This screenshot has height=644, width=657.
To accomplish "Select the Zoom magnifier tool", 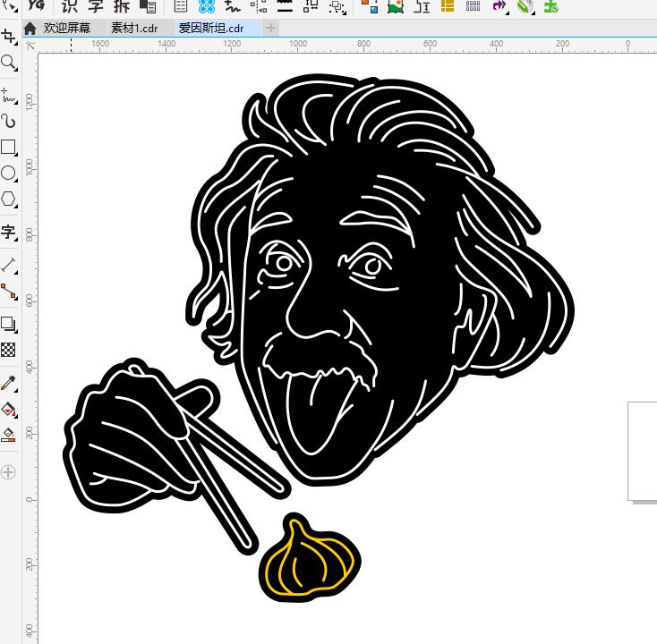I will (x=7, y=62).
